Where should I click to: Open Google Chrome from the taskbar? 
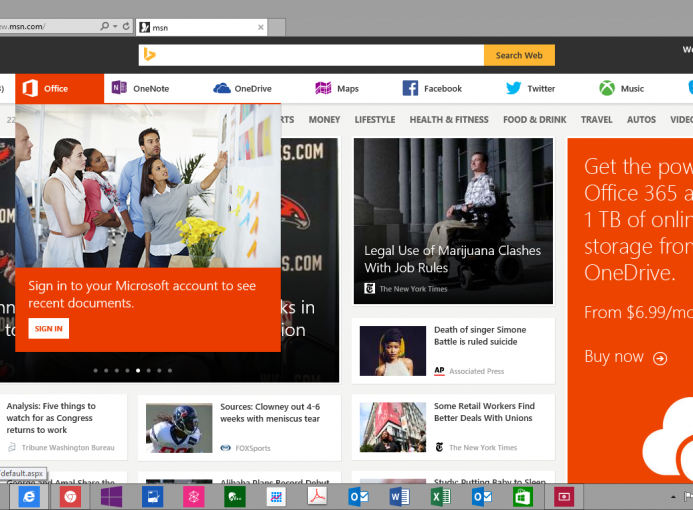pyautogui.click(x=70, y=497)
